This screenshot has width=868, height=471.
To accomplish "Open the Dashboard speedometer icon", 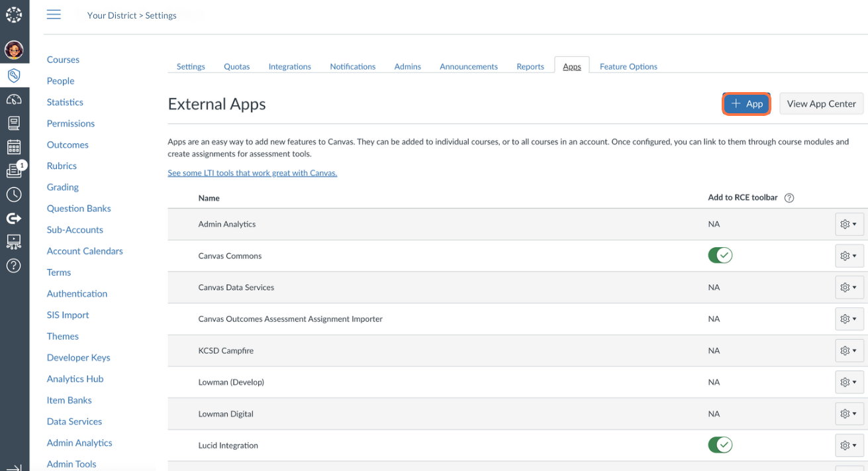I will [14, 99].
